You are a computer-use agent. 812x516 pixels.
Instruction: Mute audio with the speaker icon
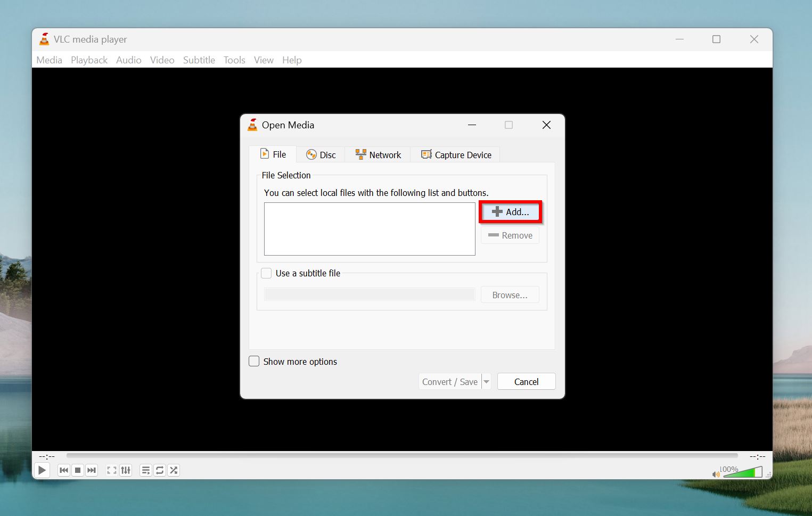pyautogui.click(x=716, y=474)
